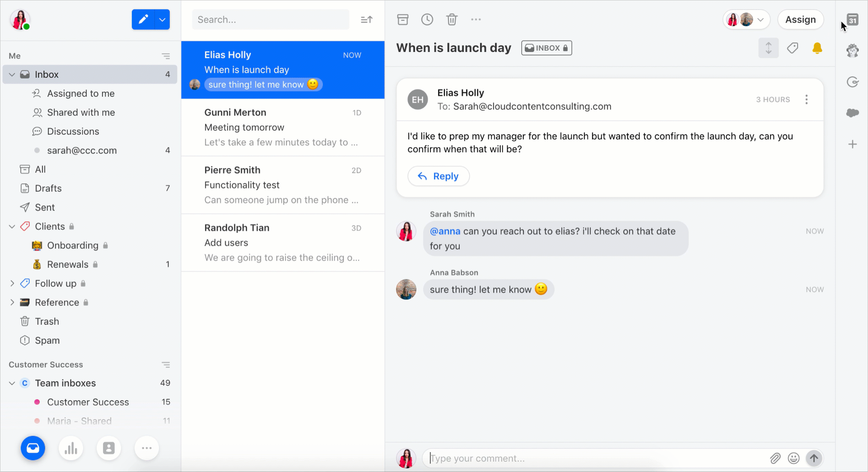Toggle notifications with the bell icon
Screen dimensions: 868x472
coord(817,47)
